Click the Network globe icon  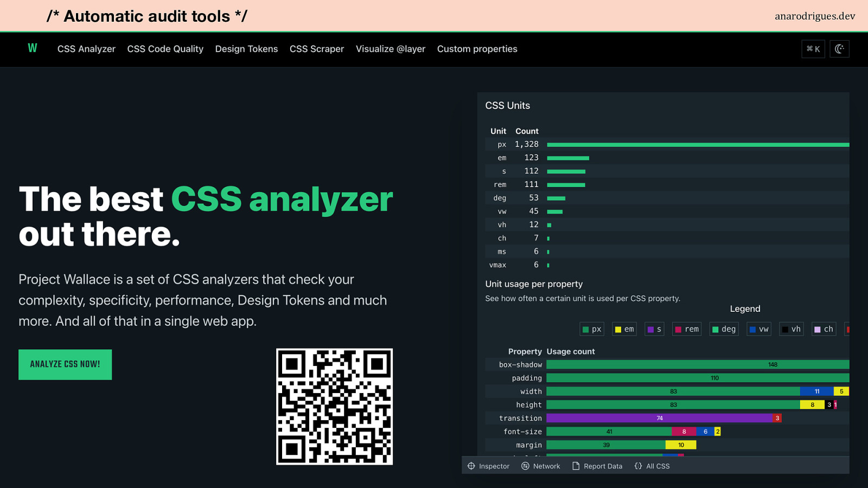pos(525,466)
